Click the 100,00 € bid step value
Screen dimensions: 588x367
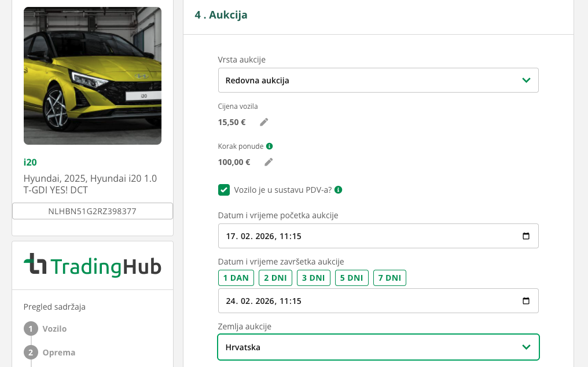pyautogui.click(x=234, y=162)
